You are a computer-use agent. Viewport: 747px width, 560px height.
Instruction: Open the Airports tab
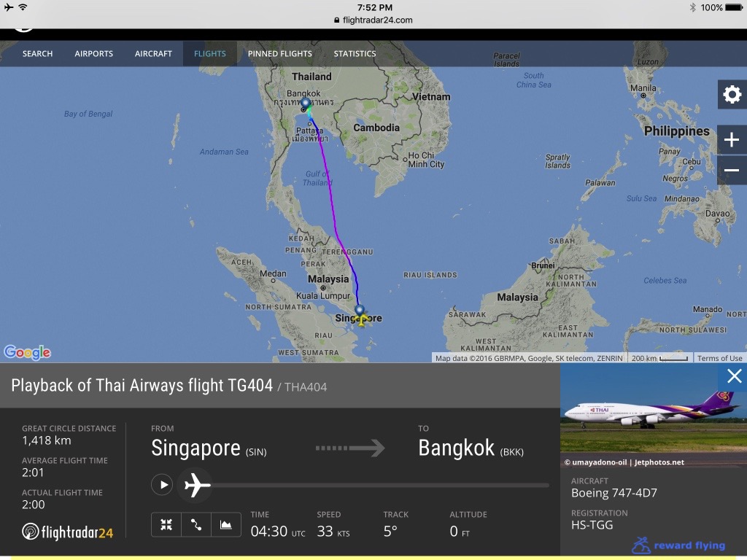(x=94, y=54)
